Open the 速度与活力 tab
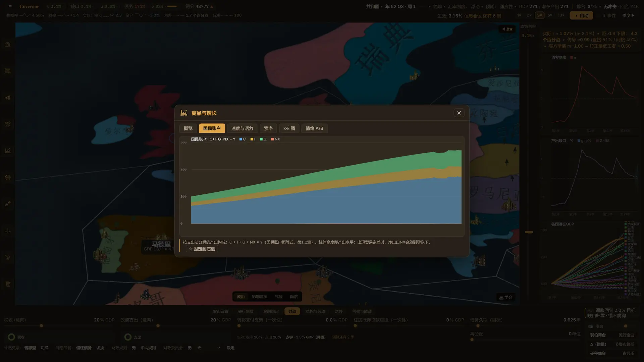The image size is (644, 362). pyautogui.click(x=242, y=128)
